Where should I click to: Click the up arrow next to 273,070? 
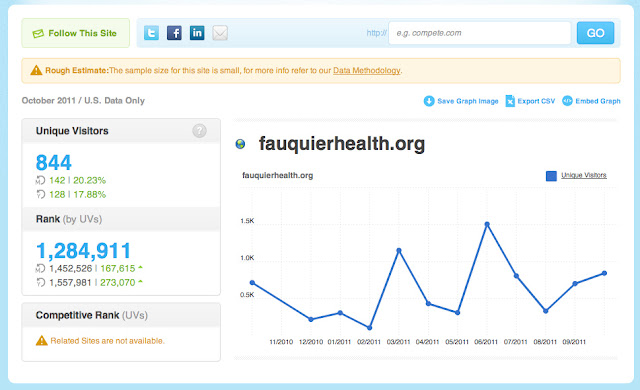click(140, 281)
